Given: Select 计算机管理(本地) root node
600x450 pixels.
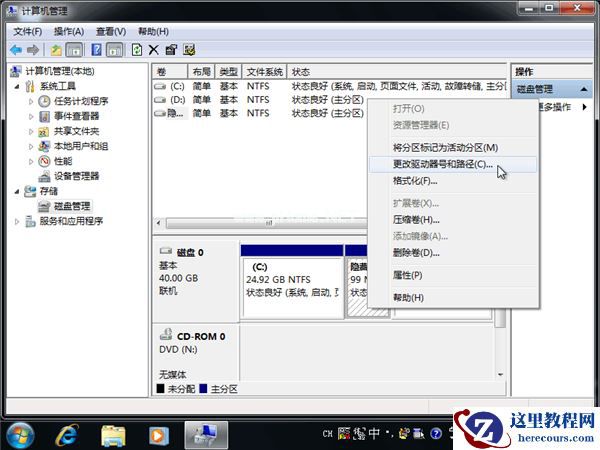Looking at the screenshot, I should pyautogui.click(x=60, y=71).
